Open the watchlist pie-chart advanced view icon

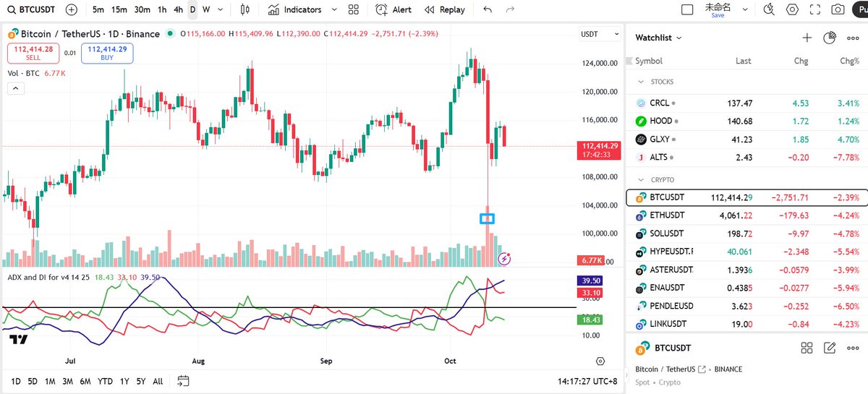click(x=830, y=38)
